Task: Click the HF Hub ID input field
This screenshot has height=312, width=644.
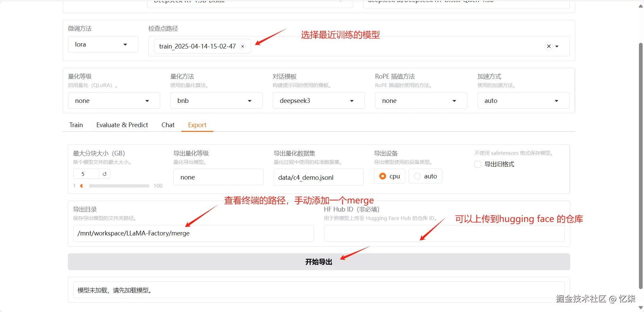Action: pos(444,233)
